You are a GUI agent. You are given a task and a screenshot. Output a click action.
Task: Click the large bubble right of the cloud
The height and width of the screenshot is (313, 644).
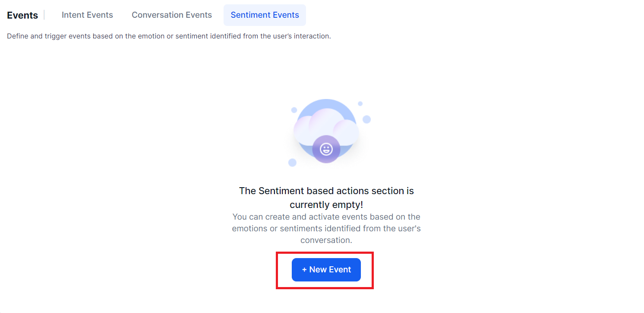click(x=366, y=119)
